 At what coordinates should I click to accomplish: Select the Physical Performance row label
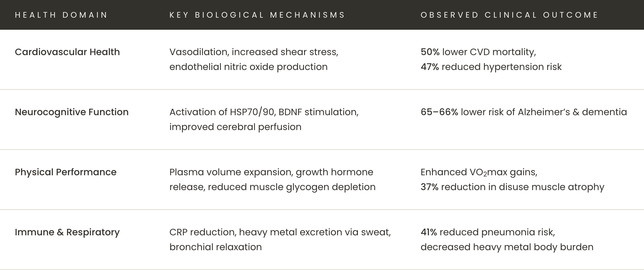click(66, 172)
